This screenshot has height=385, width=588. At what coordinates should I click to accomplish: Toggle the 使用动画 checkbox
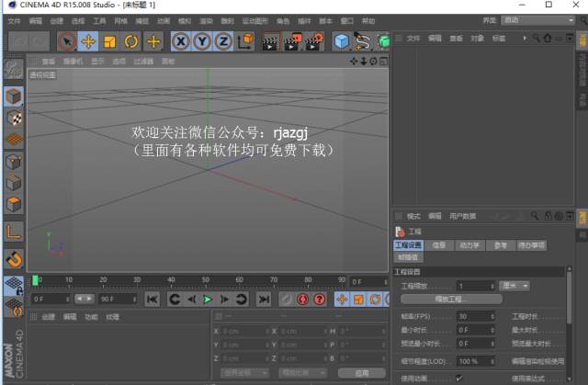[459, 377]
